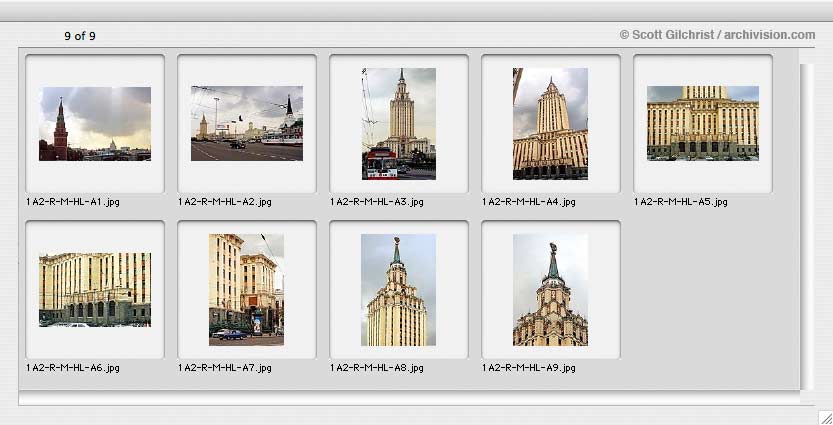Open thumbnail 1A2-R-M-HL-A3 with red bus
Viewport: 833px width, 425px height.
pos(399,124)
